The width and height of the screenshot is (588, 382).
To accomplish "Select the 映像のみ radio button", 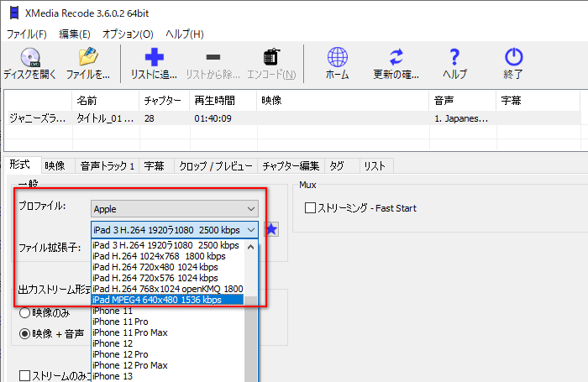I will [x=25, y=313].
